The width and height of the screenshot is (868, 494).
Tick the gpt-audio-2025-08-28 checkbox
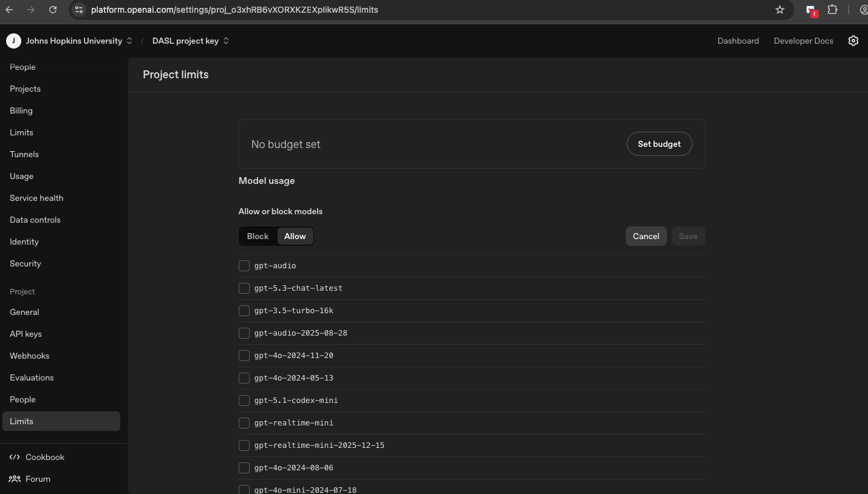coord(244,333)
